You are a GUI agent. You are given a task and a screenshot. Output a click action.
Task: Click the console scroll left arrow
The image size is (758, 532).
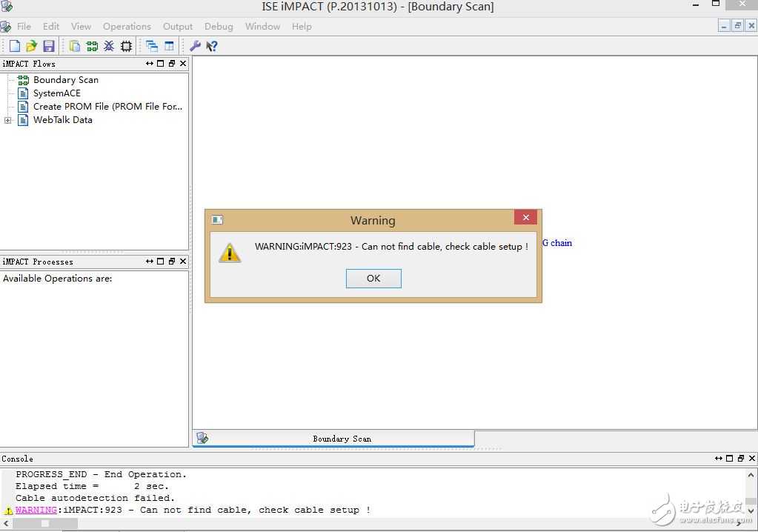click(x=5, y=523)
